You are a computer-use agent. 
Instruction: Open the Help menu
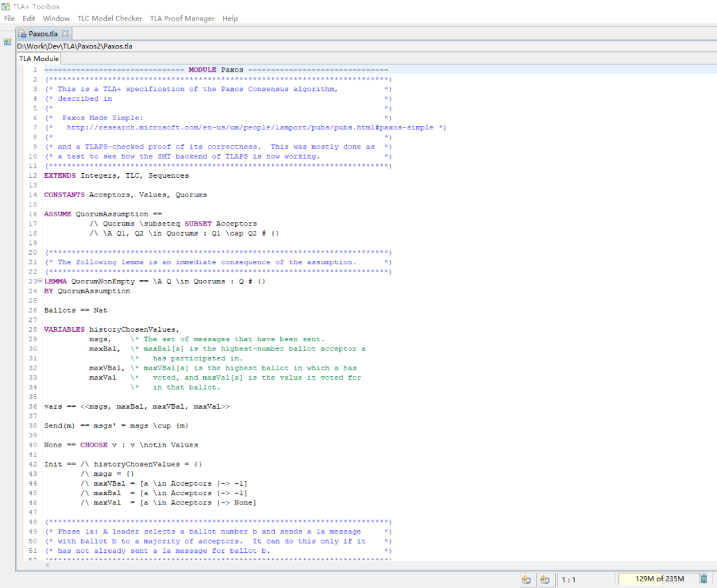(x=230, y=19)
